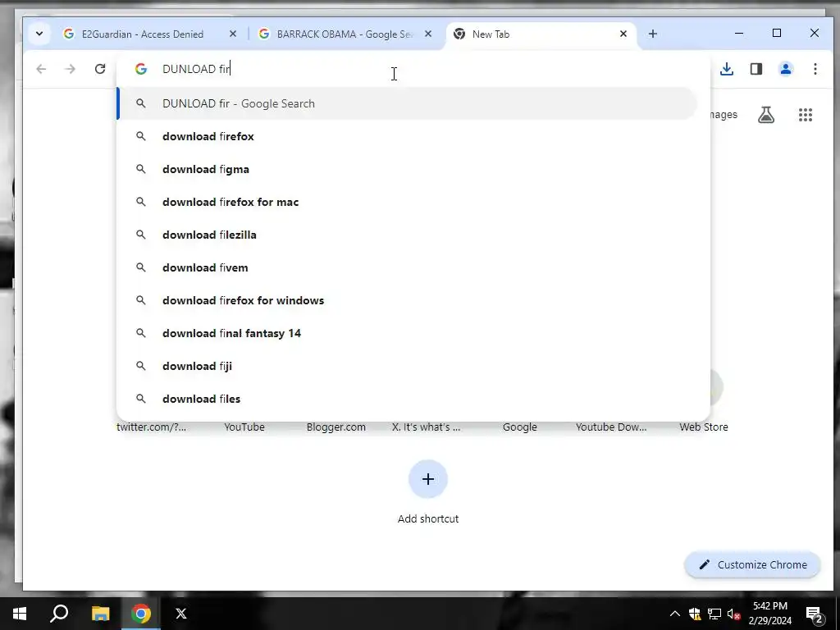Open the Youtube Dow... shortcut
The image size is (840, 630).
[x=611, y=427]
